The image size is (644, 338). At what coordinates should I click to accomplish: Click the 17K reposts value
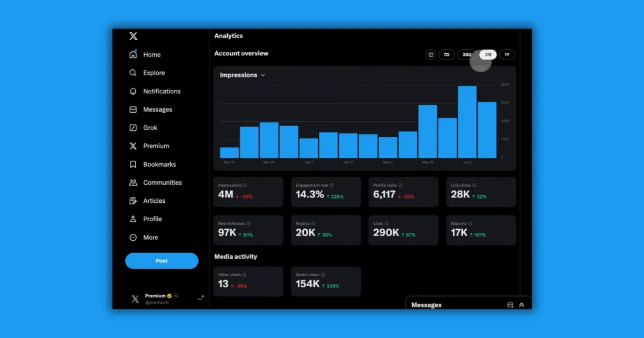pos(459,233)
